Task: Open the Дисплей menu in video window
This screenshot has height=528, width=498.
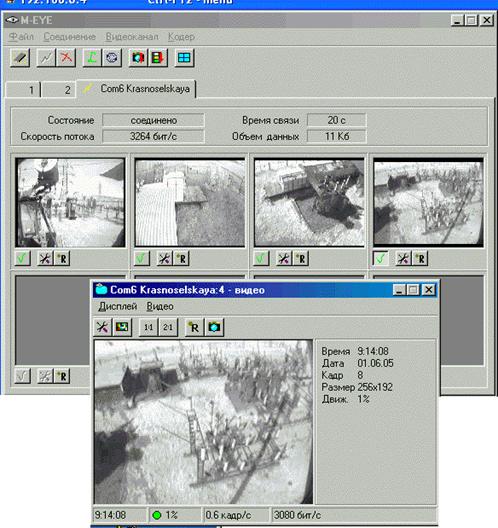Action: [118, 306]
